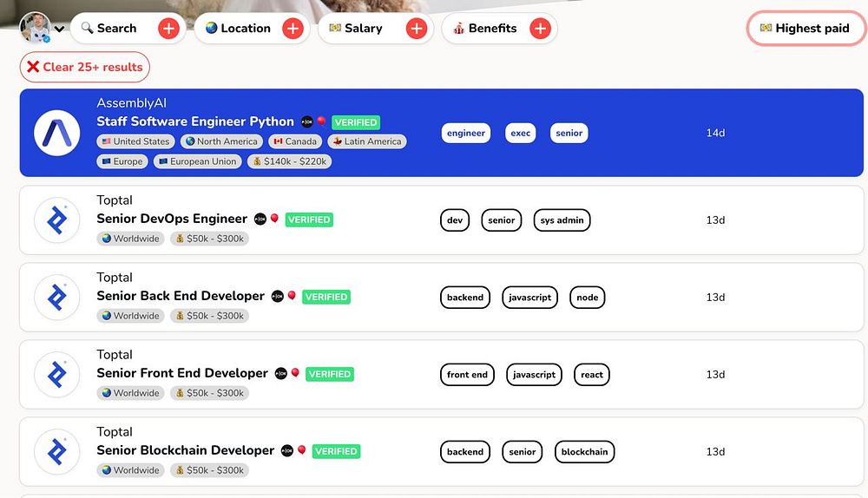868x498 pixels.
Task: Open Senior Front End Developer listing
Action: tap(182, 373)
